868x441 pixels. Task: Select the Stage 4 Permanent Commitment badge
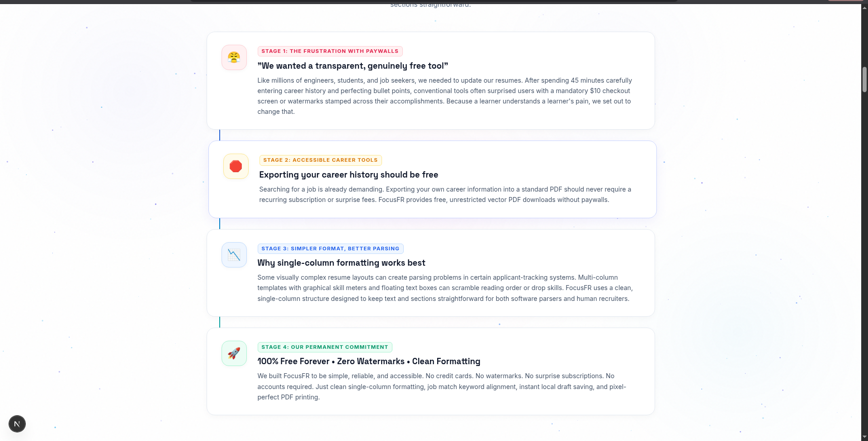pyautogui.click(x=325, y=347)
